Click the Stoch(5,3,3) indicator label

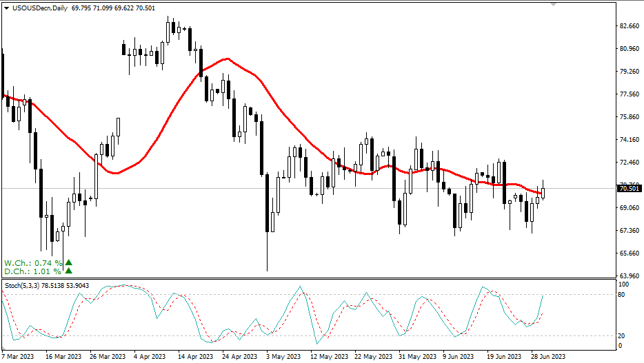tap(22, 285)
